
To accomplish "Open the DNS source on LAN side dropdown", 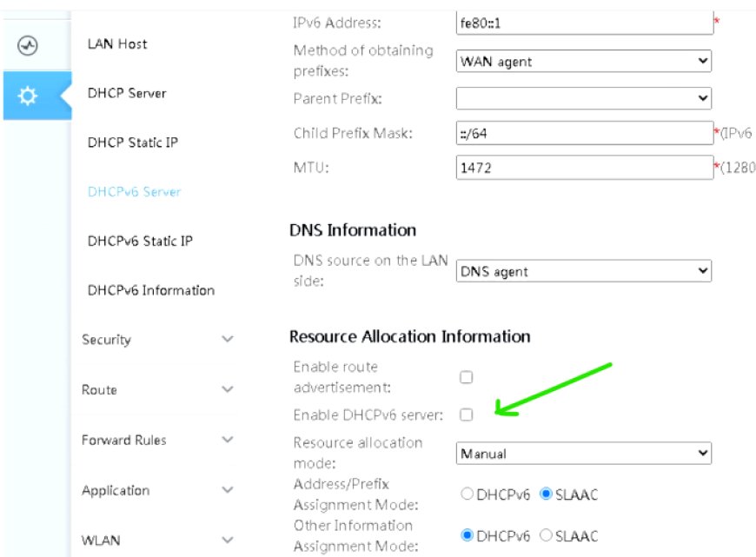I will (x=584, y=271).
